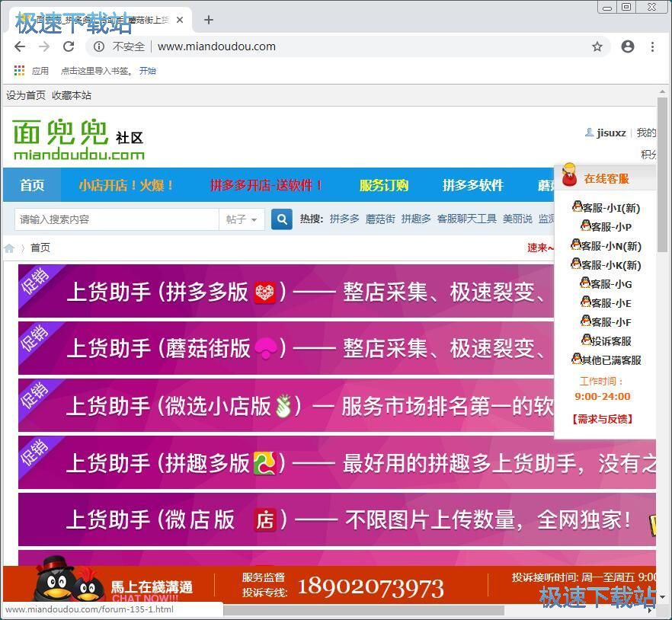Open 上货助手 (拼多多版) promo banner
672x620 pixels.
tap(286, 291)
